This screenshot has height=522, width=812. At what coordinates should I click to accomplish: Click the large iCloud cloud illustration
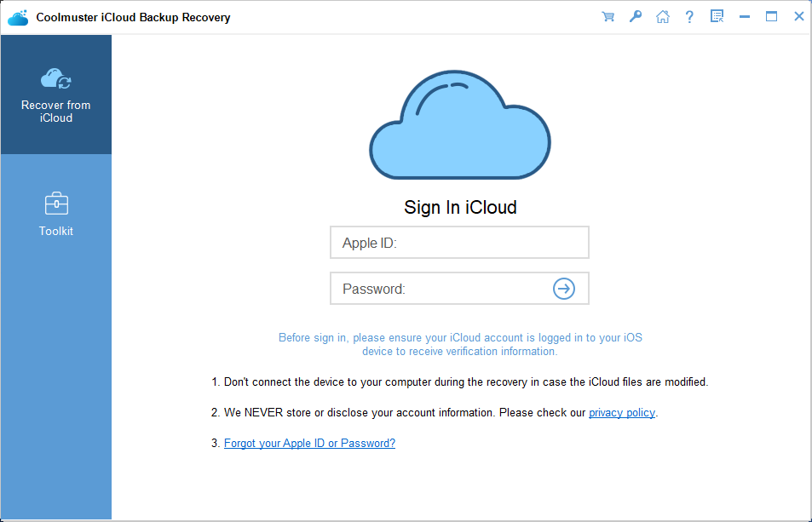click(x=460, y=124)
